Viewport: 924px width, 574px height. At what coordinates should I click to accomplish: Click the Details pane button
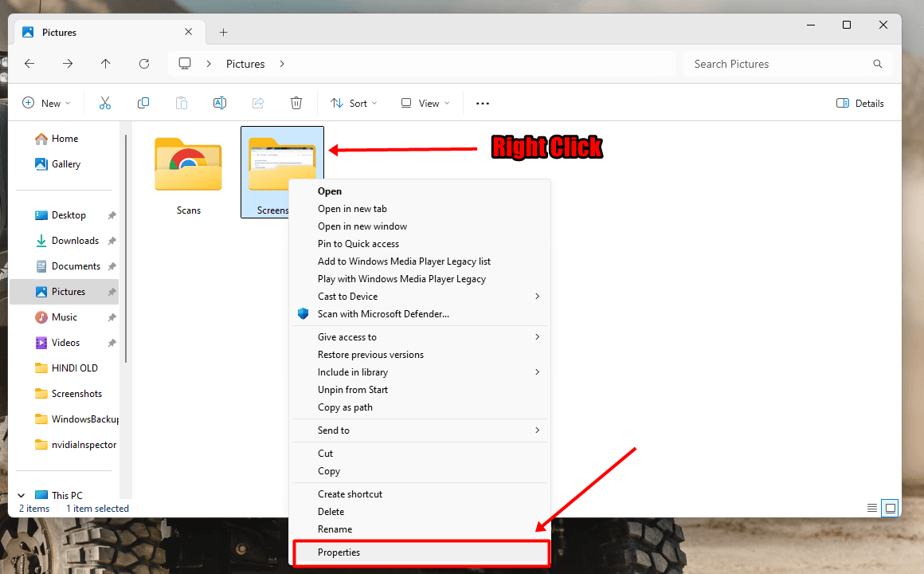pos(860,103)
